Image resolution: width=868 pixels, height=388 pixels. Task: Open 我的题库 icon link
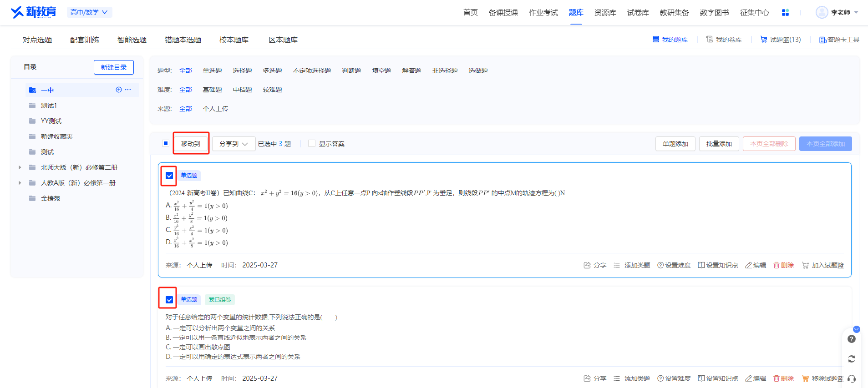(x=655, y=40)
